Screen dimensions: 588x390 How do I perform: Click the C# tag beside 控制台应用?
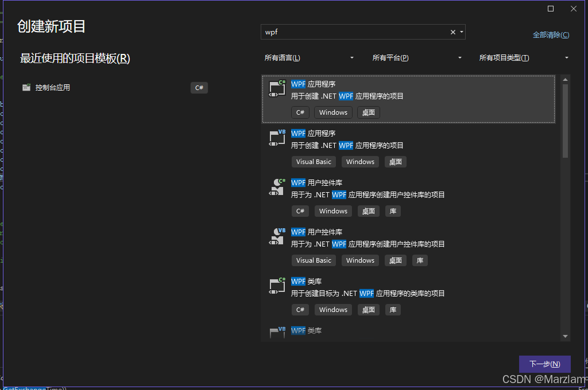[x=199, y=88]
